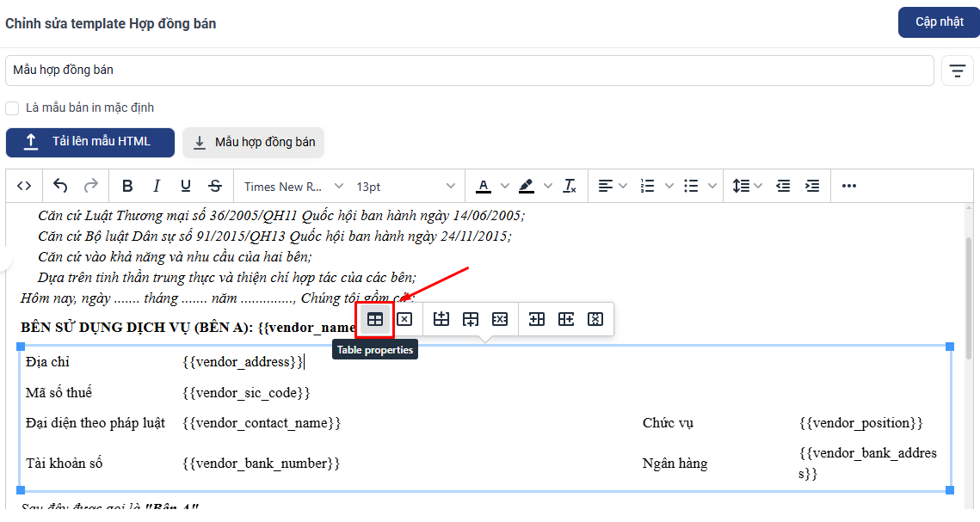Toggle bold formatting

coord(127,186)
